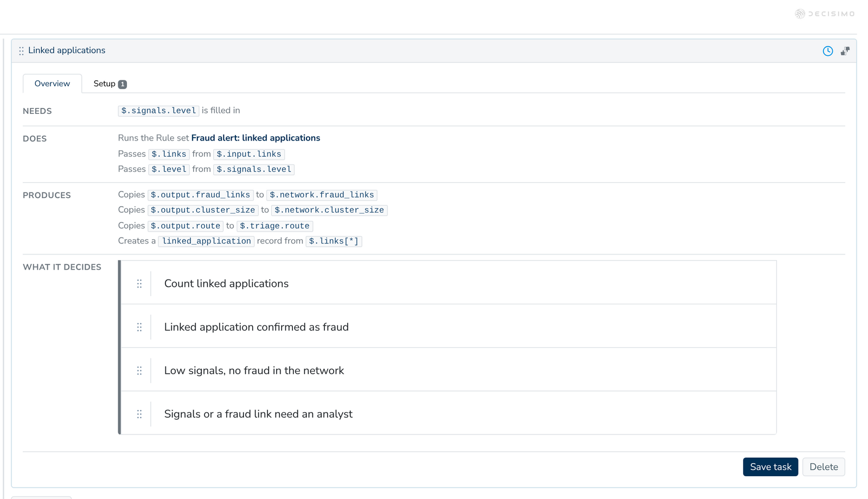Open the task history clock icon

(x=828, y=51)
